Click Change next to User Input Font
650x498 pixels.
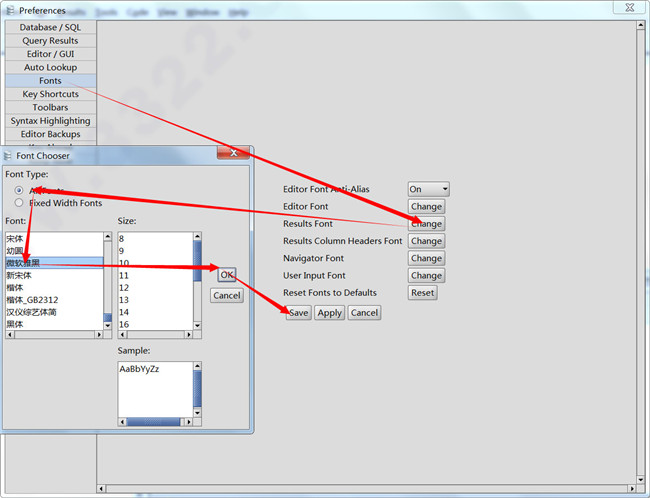[x=426, y=275]
